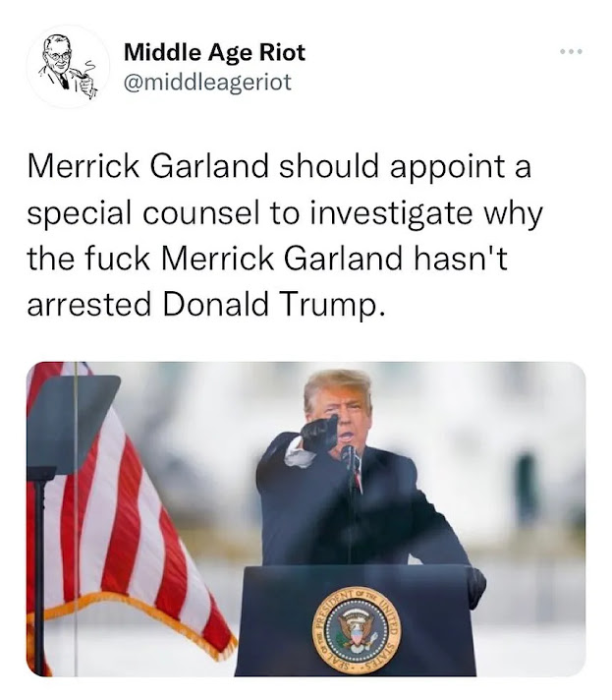Click the microphone in front of the speaker
This screenshot has height=700, width=612.
pos(347,455)
